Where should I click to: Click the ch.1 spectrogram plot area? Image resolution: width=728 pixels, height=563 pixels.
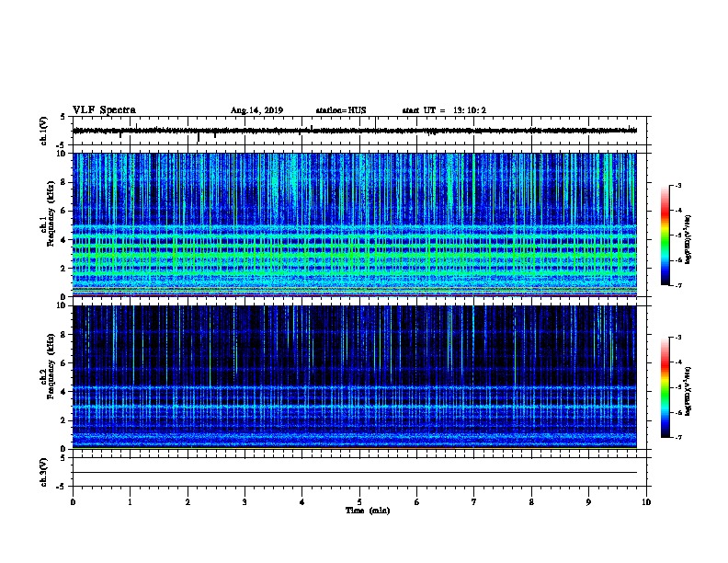[355, 224]
